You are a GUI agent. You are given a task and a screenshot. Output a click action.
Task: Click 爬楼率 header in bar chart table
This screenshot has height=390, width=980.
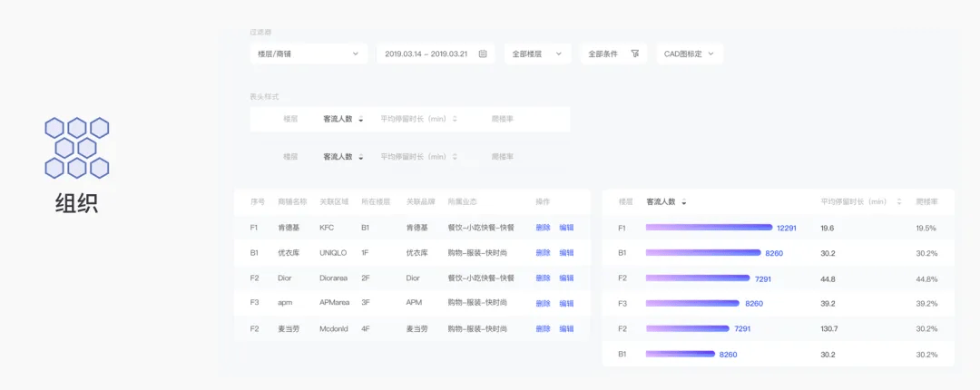click(x=926, y=202)
